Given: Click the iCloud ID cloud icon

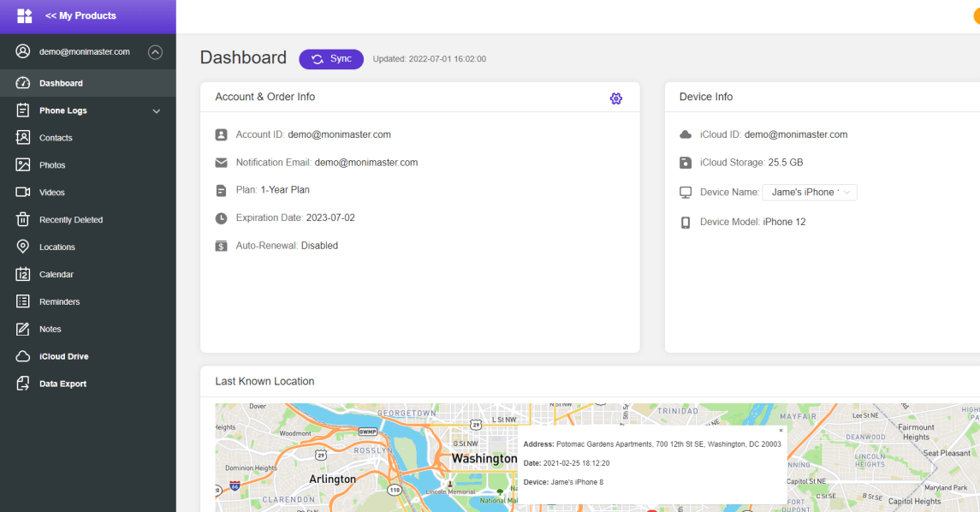Looking at the screenshot, I should tap(686, 134).
